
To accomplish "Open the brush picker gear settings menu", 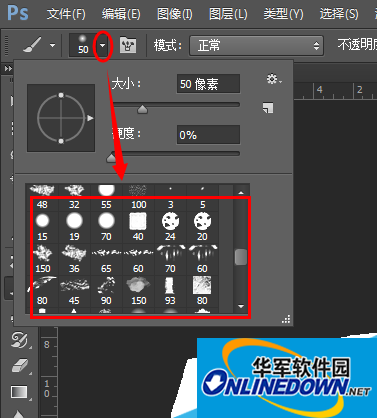I will 274,79.
